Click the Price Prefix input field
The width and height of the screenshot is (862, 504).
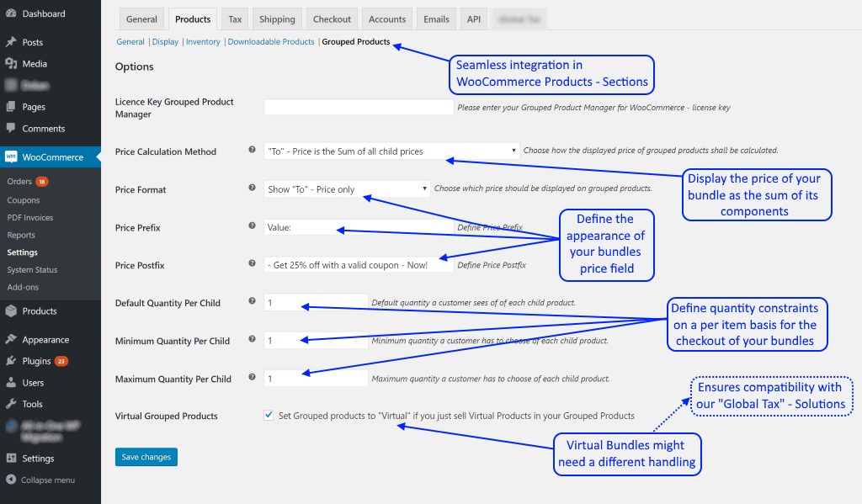(359, 227)
